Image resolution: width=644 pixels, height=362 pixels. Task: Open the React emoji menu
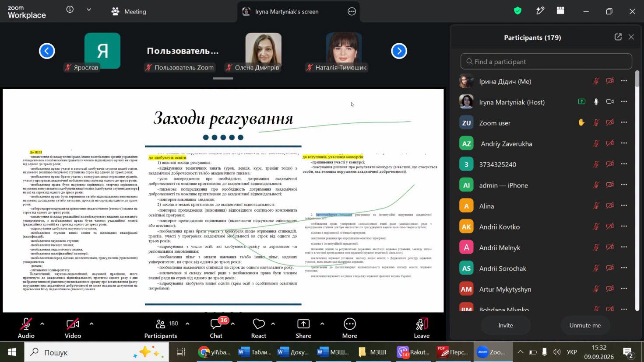click(259, 324)
